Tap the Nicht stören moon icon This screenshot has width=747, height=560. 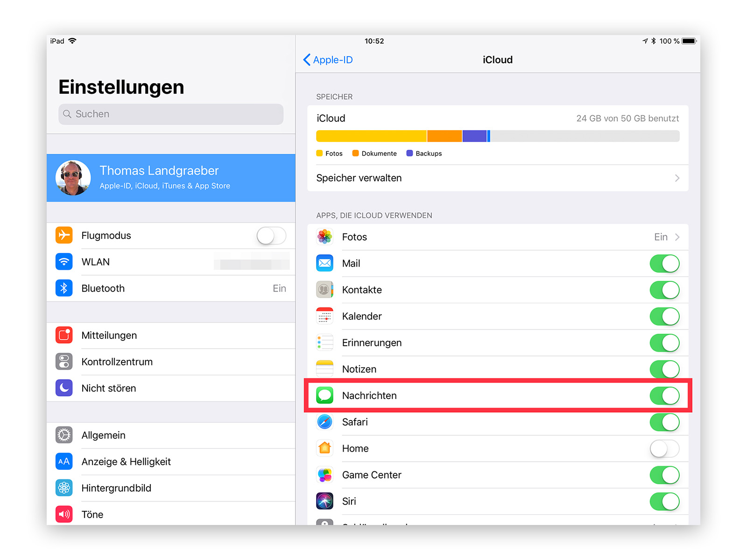pos(64,388)
